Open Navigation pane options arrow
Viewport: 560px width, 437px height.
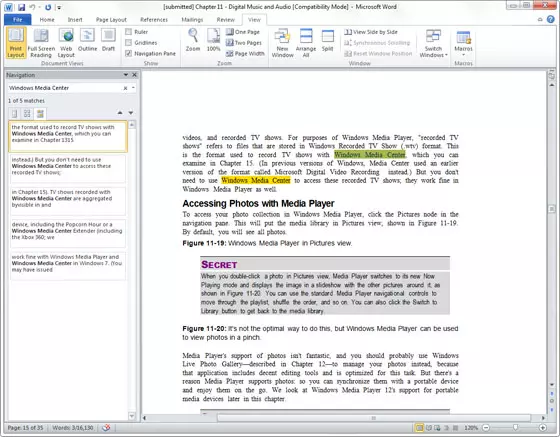click(126, 75)
